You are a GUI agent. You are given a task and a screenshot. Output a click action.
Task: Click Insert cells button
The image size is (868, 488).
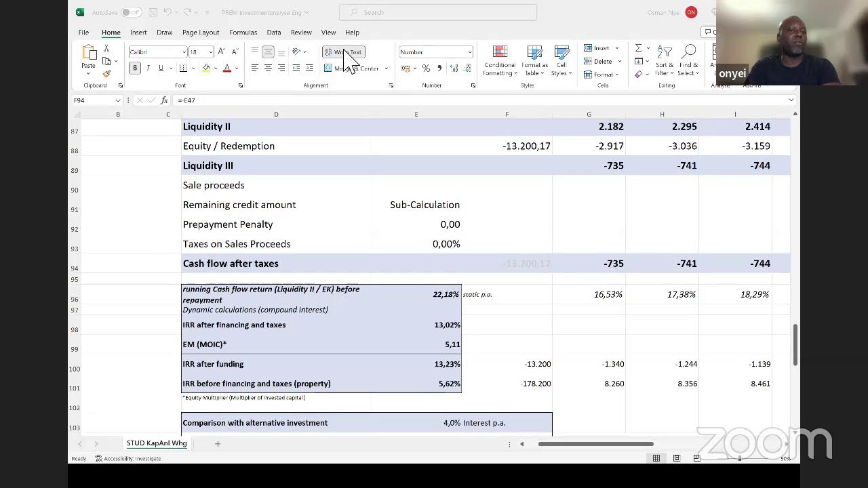[601, 48]
